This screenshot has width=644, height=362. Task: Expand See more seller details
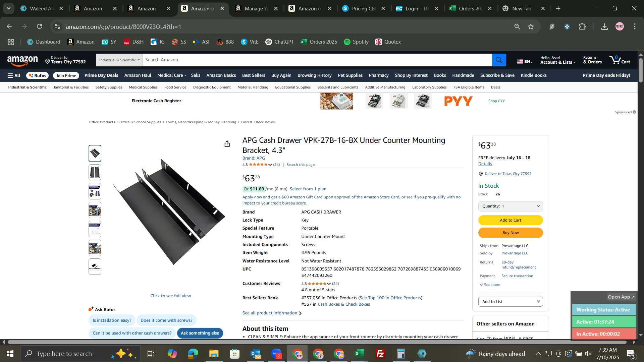[x=490, y=285]
